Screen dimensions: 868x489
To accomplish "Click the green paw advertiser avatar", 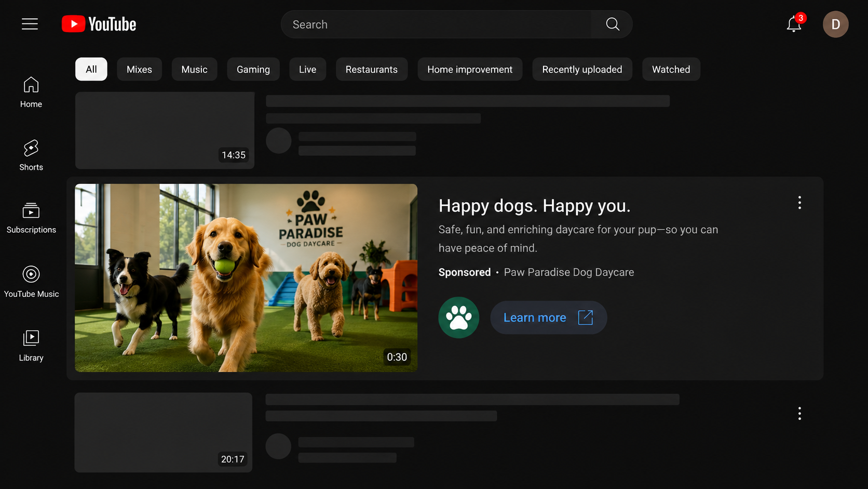I will (x=459, y=318).
